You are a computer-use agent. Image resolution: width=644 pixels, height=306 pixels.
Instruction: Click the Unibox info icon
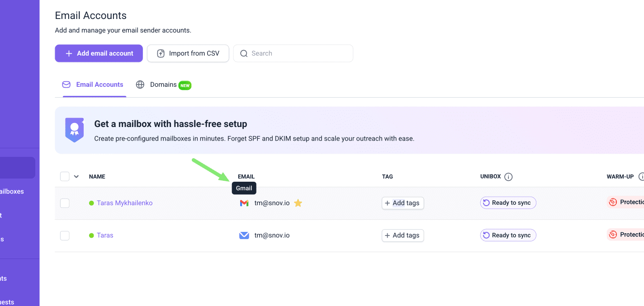[x=508, y=177]
